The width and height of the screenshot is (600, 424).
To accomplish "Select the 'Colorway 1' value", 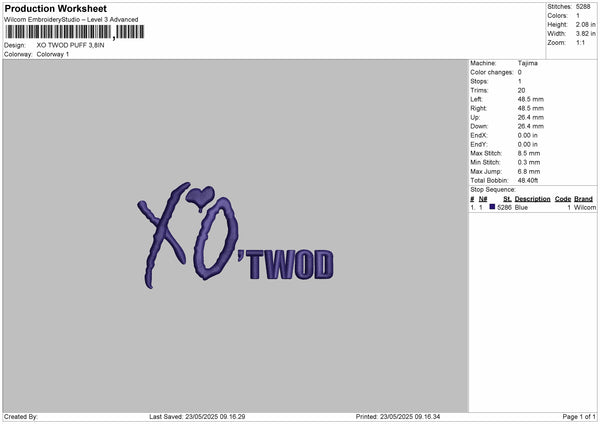I will pos(53,54).
